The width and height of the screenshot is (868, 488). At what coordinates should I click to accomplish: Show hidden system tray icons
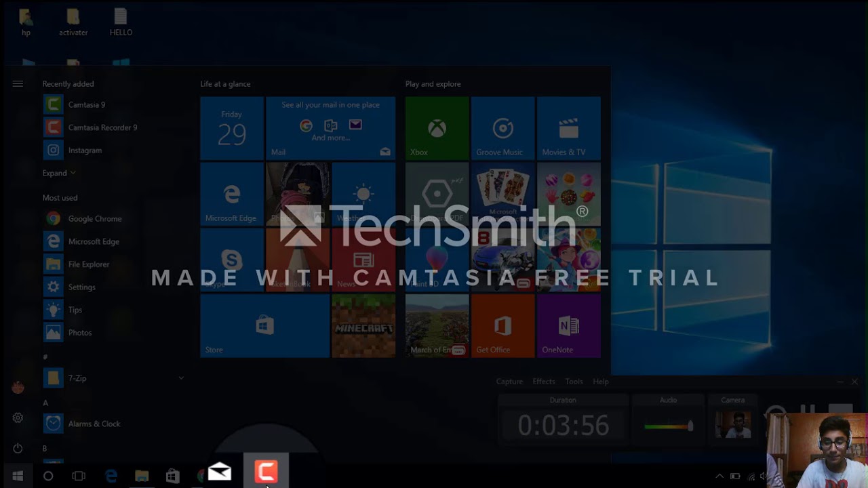719,476
